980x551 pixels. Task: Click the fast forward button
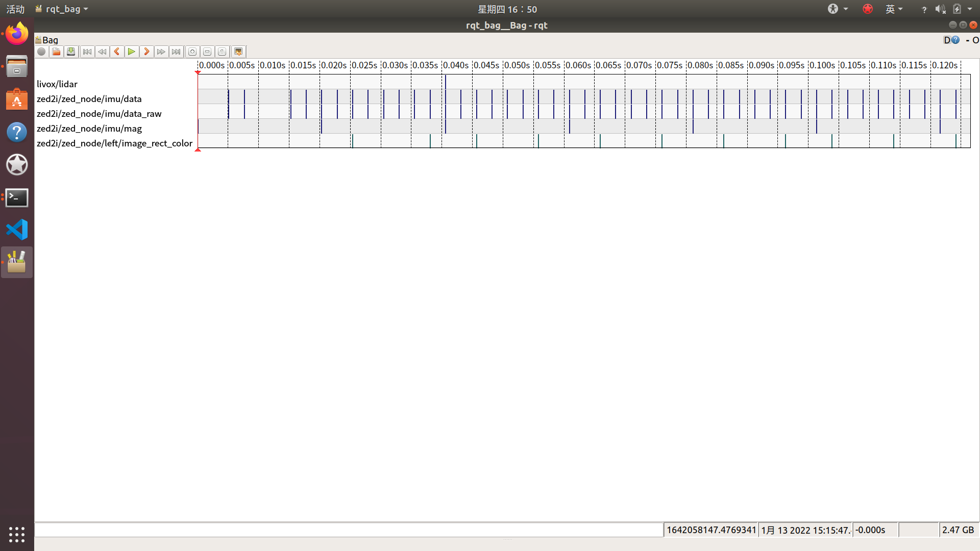(161, 52)
